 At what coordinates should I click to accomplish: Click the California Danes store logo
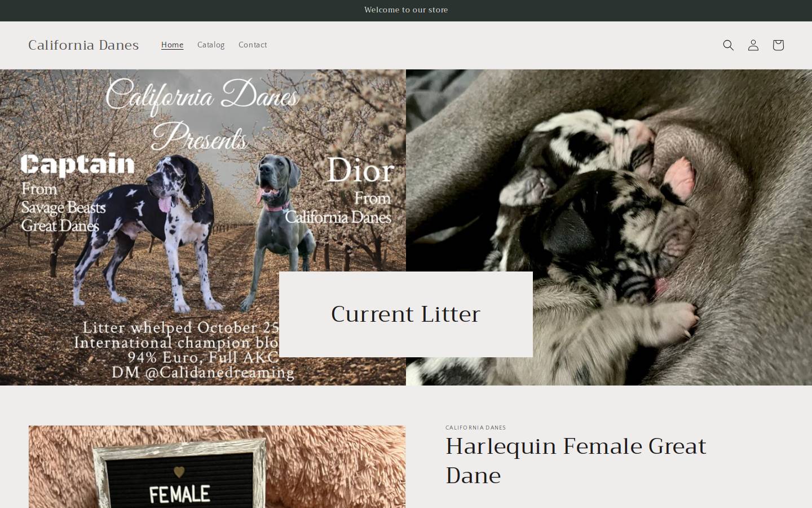[83, 45]
